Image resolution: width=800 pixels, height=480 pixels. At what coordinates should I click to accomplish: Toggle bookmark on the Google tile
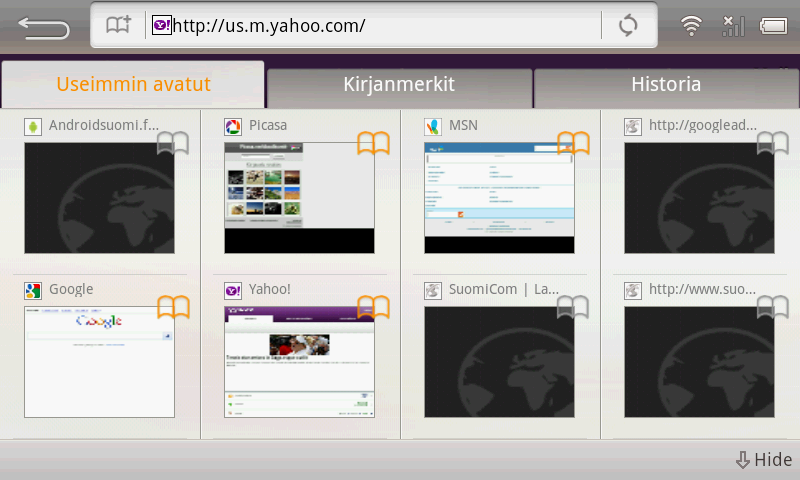173,307
